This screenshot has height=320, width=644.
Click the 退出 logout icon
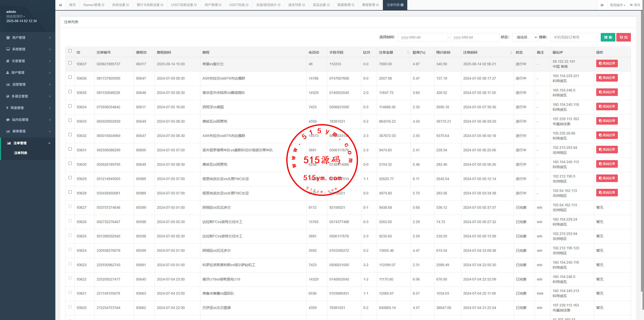631,5
